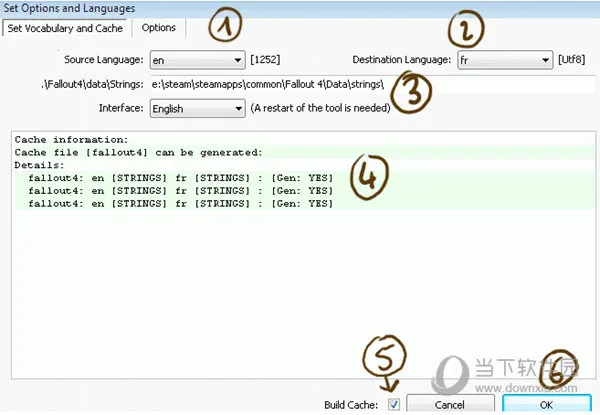Open the Source Language dropdown
Viewport: 600px width, 415px height.
(x=197, y=60)
